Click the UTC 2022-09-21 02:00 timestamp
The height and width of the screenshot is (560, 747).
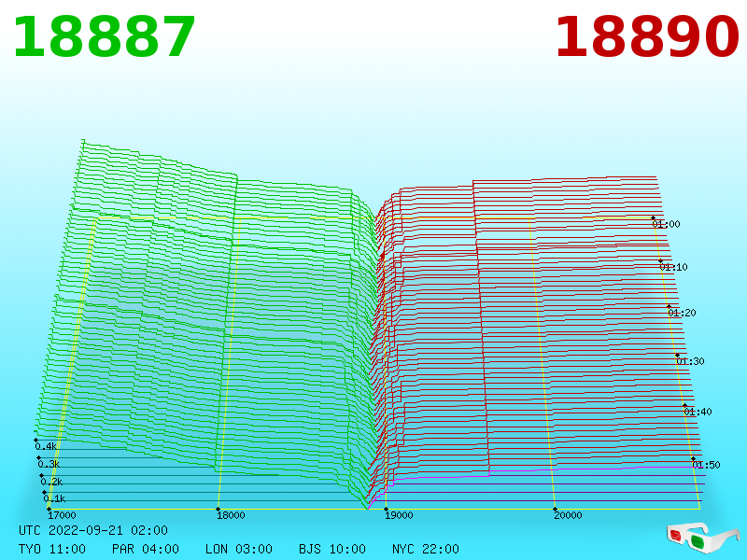[x=93, y=530]
